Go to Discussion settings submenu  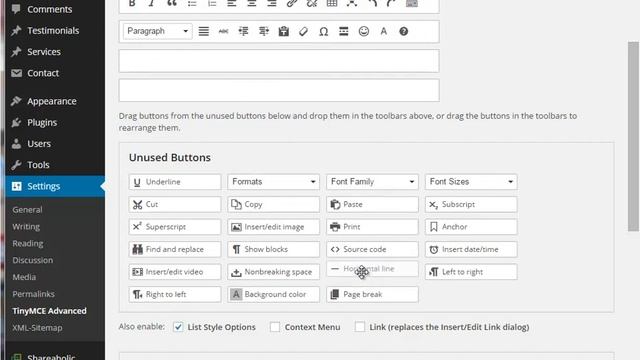(33, 260)
